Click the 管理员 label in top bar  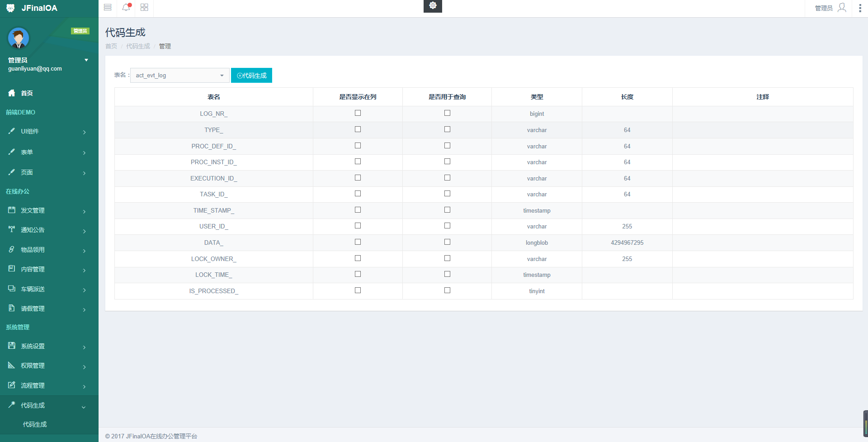coord(824,8)
